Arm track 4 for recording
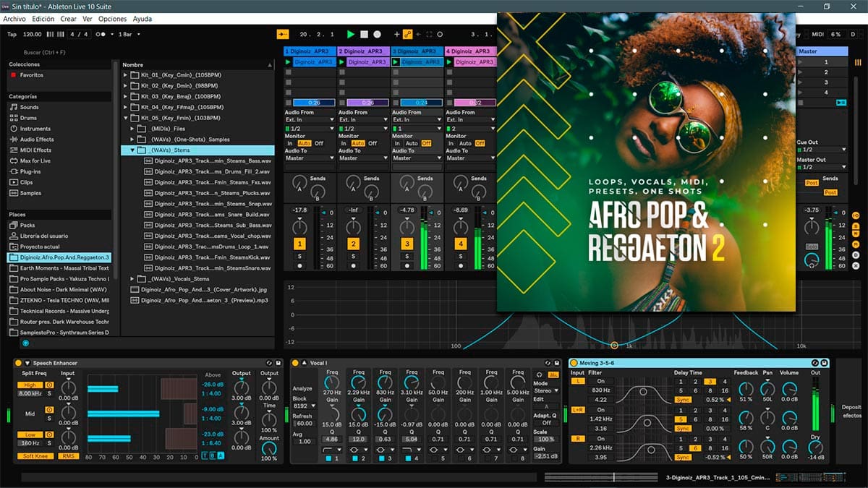This screenshot has height=488, width=868. coord(460,265)
